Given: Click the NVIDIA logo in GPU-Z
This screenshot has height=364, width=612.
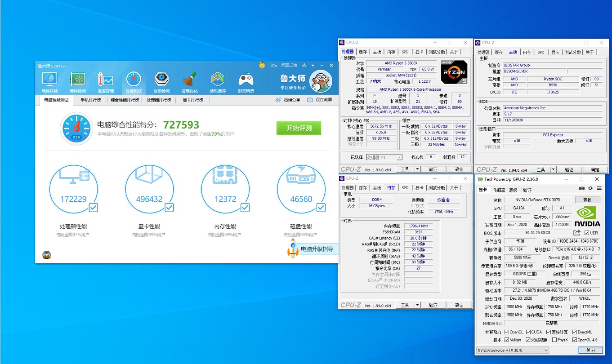Looking at the screenshot, I should coord(588,216).
